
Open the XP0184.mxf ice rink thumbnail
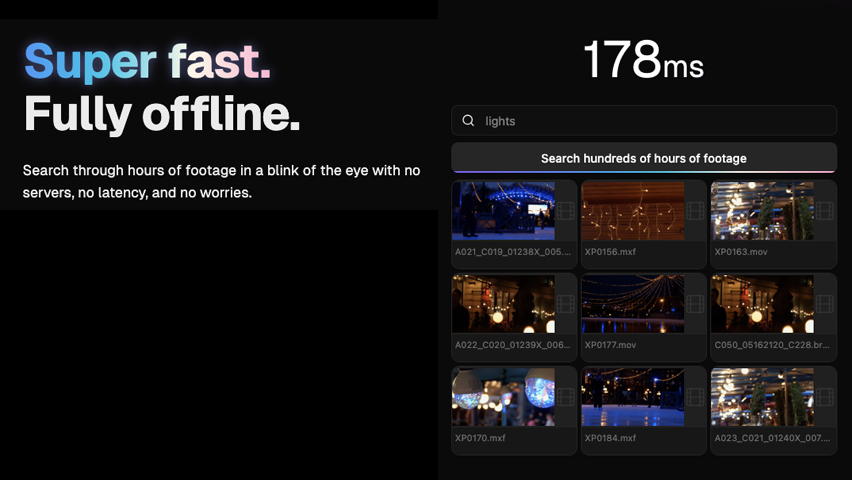(632, 397)
